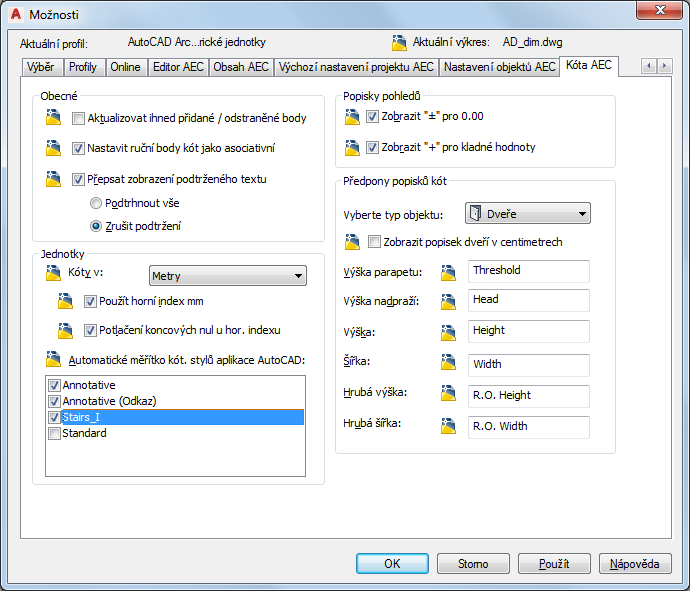690x591 pixels.
Task: Switch to the Profily tab
Action: [x=83, y=67]
